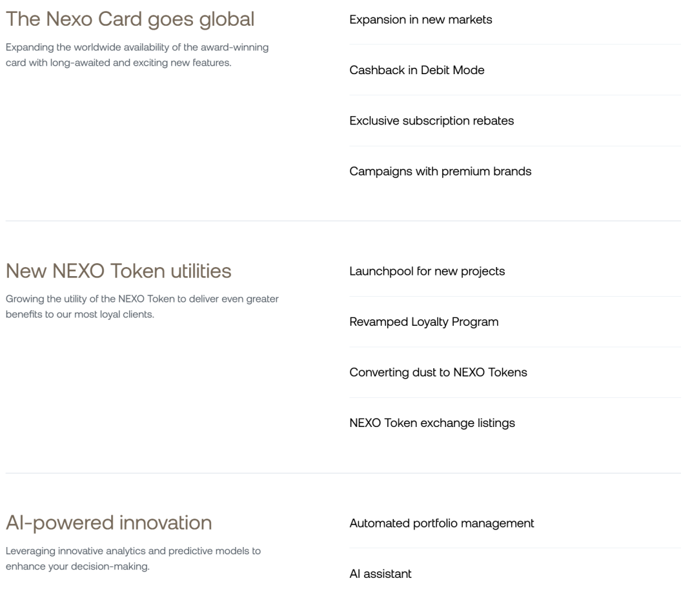Screen dimensions: 690x616
Task: Click 'The Nexo Card goes global' heading
Action: coord(130,19)
